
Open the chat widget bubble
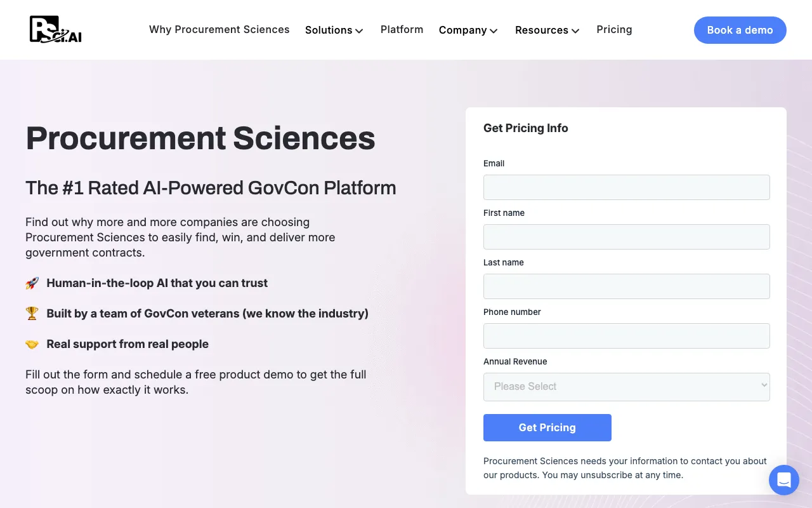click(x=784, y=480)
